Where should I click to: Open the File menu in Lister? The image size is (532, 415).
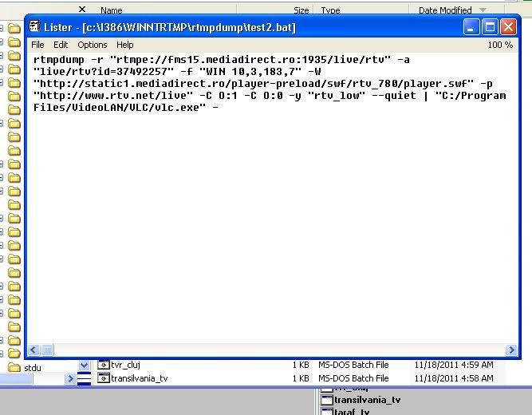coord(37,45)
